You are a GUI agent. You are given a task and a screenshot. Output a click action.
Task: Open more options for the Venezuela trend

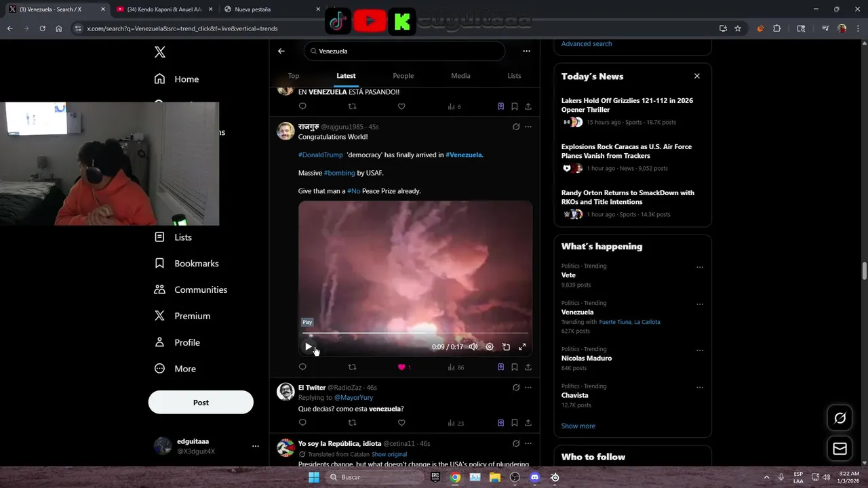click(700, 304)
